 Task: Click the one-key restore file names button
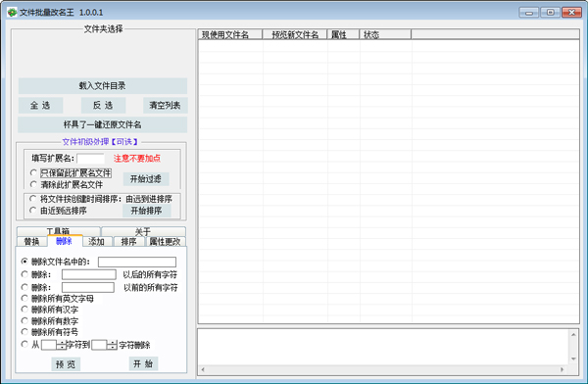(102, 124)
